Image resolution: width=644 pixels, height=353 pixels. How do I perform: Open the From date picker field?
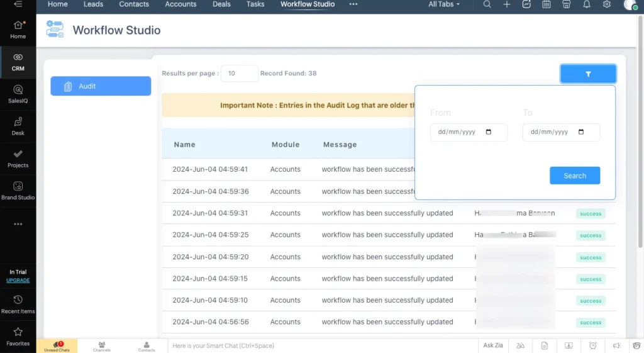click(x=469, y=132)
